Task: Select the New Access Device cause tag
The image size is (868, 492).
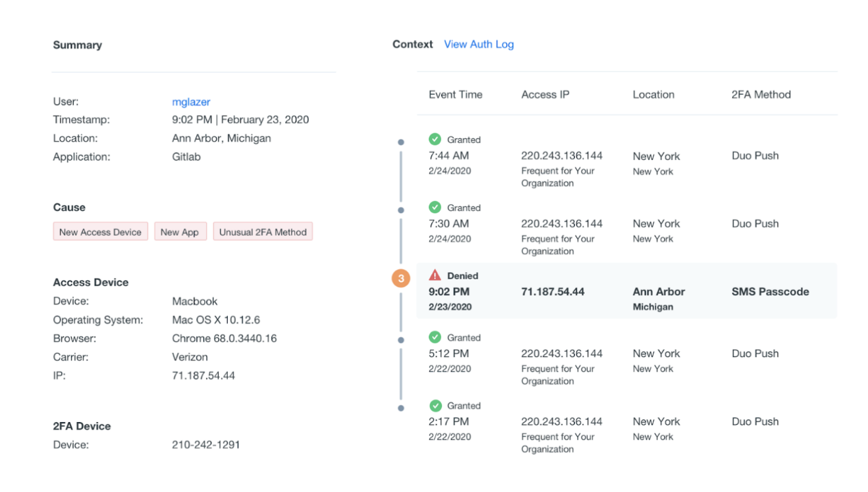Action: 100,232
